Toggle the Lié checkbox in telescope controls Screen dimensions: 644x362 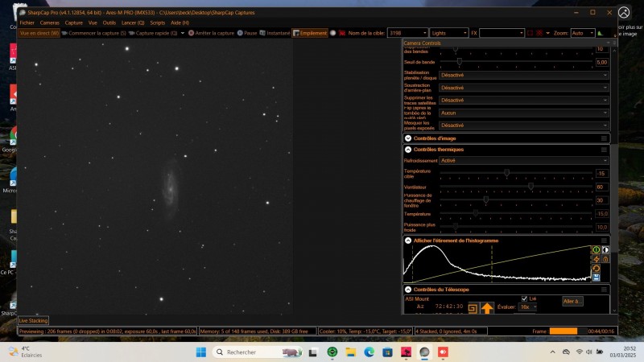524,298
